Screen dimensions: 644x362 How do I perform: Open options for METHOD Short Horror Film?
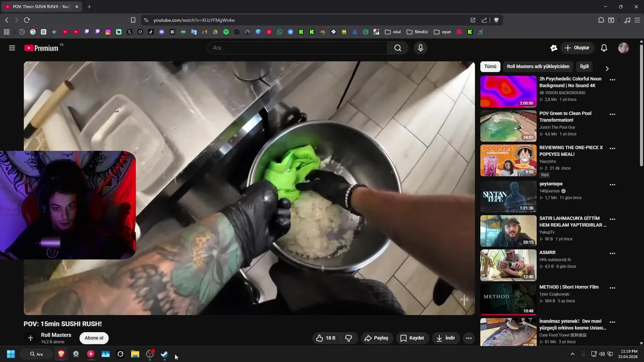pos(612,288)
